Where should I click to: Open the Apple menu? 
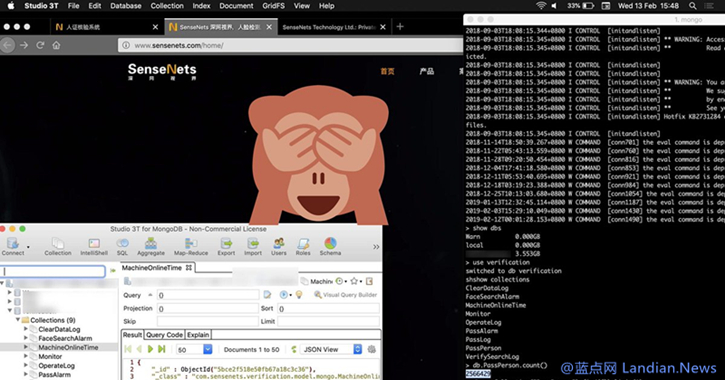point(11,6)
